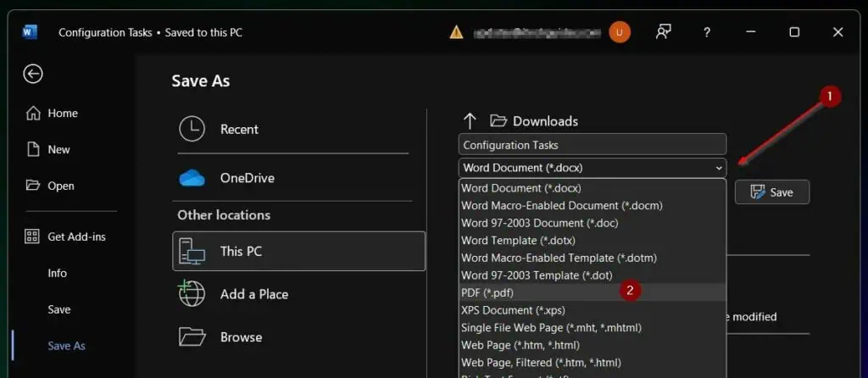Select XPS Document (*.xps) file type

593,310
